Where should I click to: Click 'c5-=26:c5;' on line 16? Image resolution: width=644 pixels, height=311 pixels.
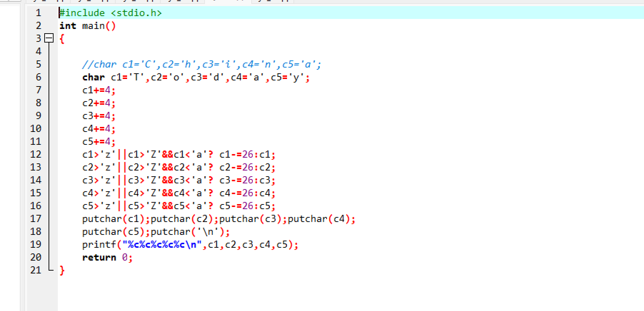(x=247, y=206)
